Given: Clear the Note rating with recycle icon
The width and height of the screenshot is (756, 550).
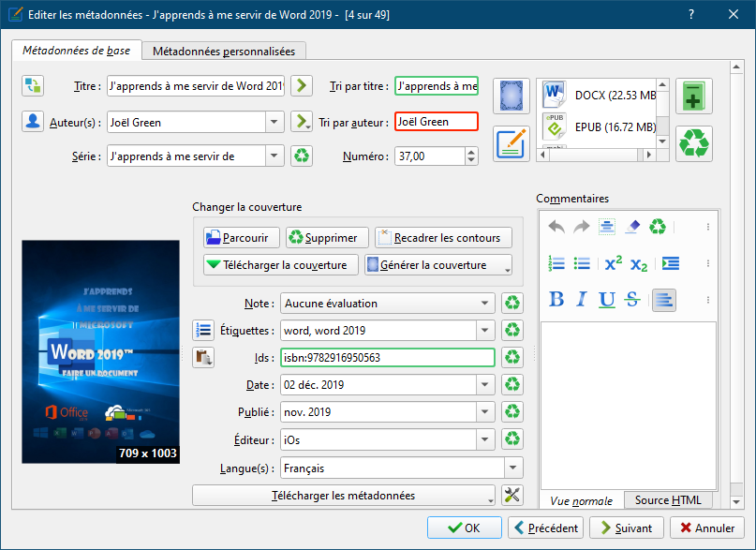Looking at the screenshot, I should [x=512, y=304].
